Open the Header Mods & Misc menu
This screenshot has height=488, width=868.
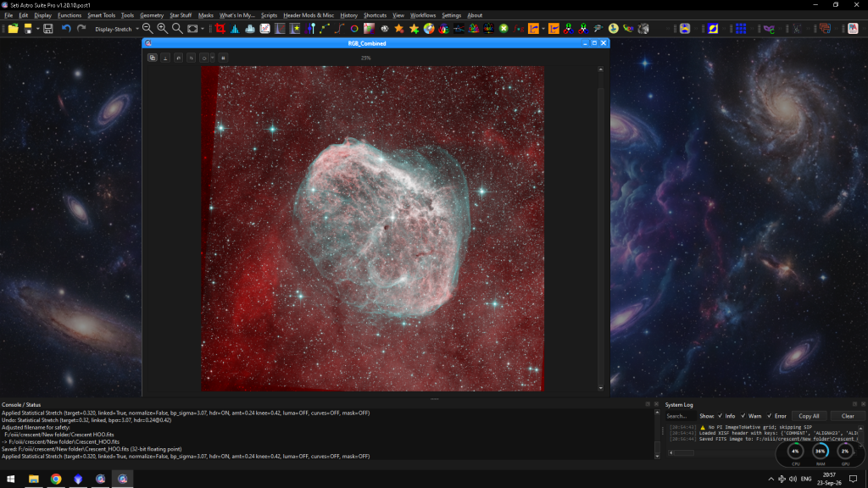tap(309, 15)
